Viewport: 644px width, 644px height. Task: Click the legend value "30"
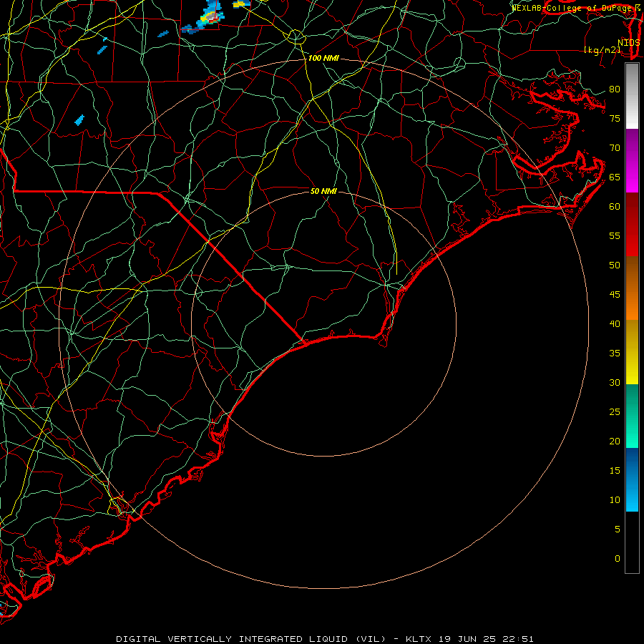615,383
